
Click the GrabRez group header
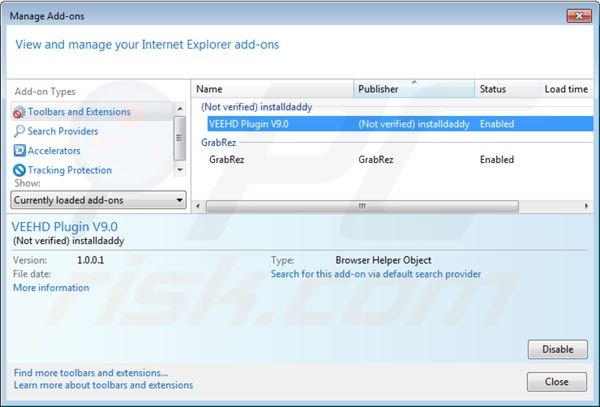218,143
